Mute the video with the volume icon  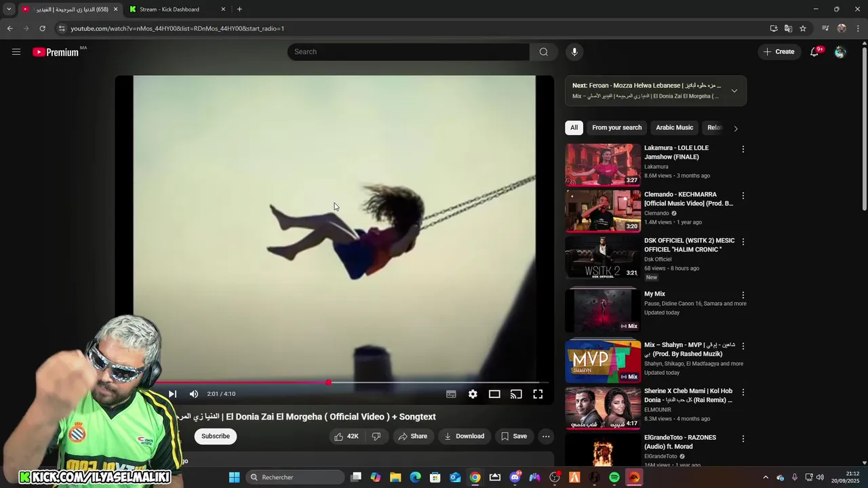click(x=194, y=394)
